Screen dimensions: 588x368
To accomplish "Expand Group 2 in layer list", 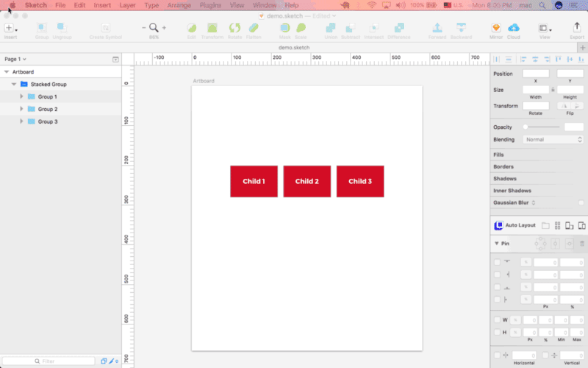I will click(x=21, y=109).
